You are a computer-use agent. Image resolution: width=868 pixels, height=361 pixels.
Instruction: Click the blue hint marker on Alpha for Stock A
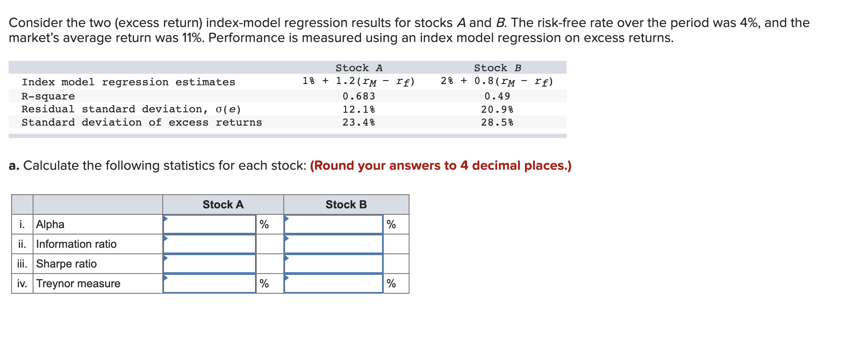coord(166,219)
